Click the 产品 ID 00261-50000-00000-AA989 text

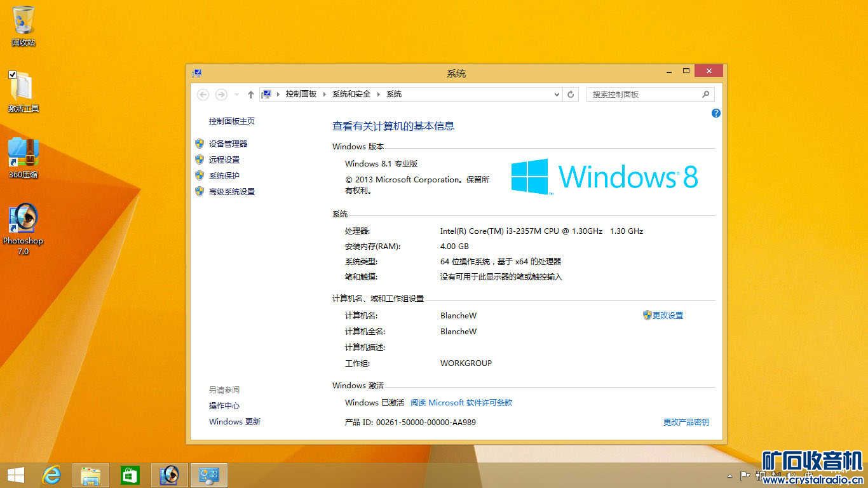coord(410,423)
